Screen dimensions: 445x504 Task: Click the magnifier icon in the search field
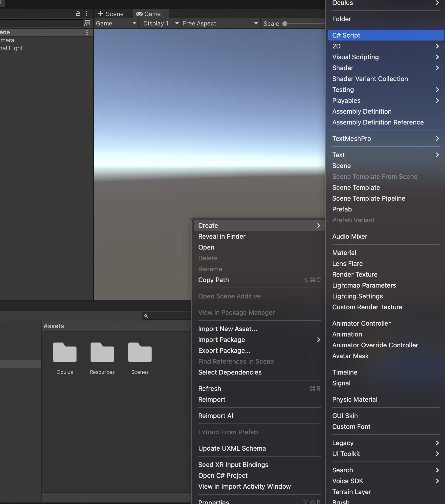146,315
